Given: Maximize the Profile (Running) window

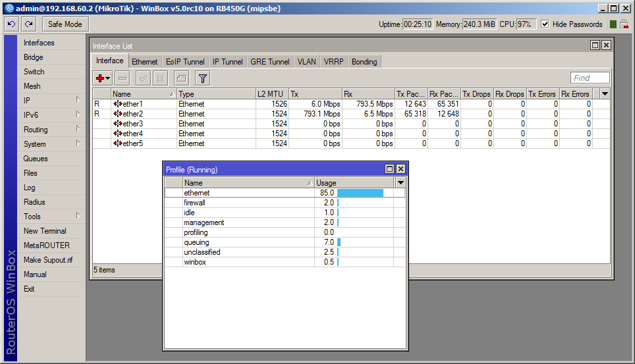Looking at the screenshot, I should point(389,169).
